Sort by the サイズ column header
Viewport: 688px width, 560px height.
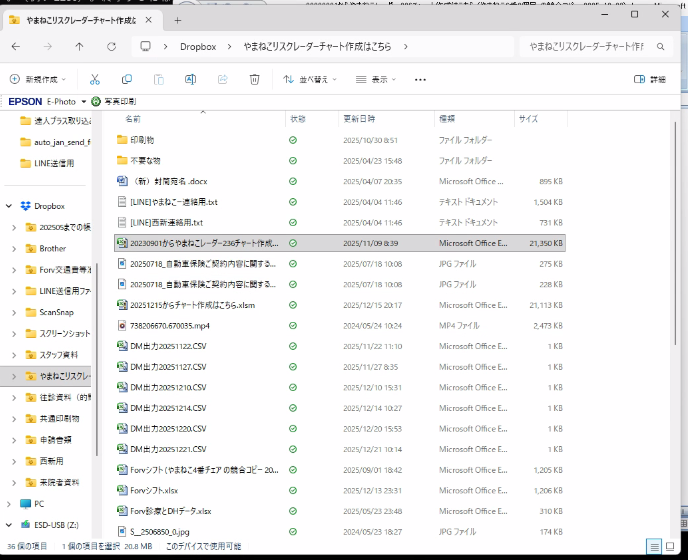coord(528,119)
